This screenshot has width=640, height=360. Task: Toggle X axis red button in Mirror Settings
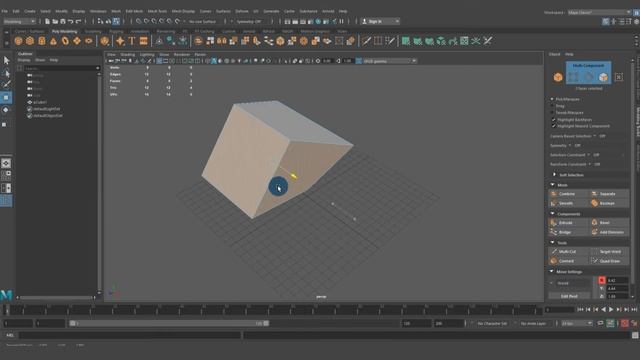[x=602, y=280]
